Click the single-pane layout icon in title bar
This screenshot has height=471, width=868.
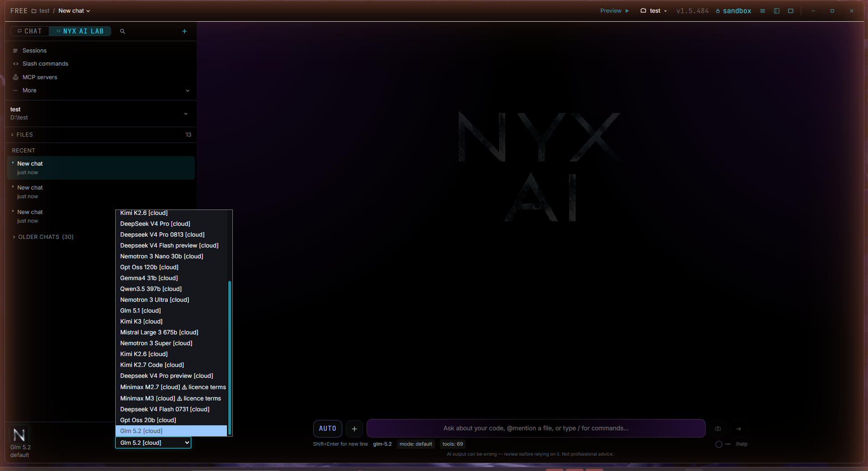(x=791, y=11)
